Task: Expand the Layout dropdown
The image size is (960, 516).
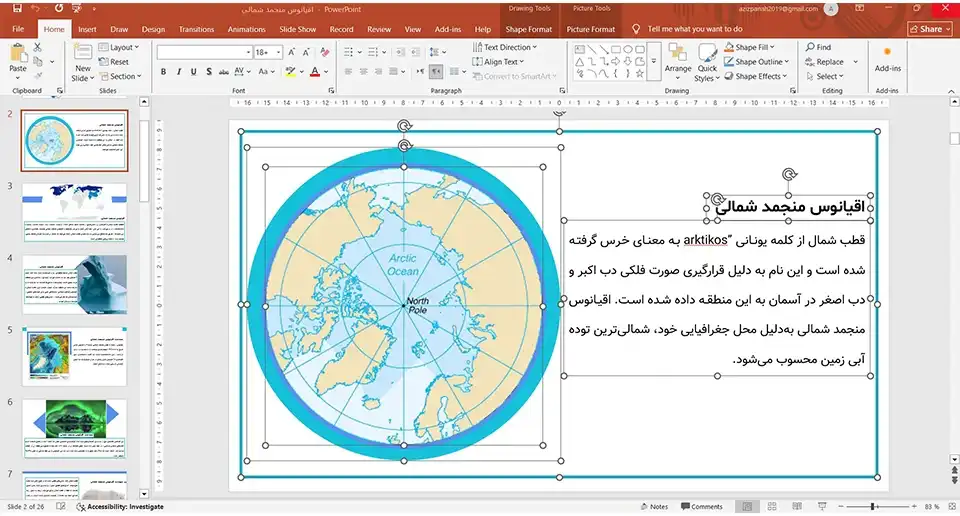Action: [x=119, y=47]
